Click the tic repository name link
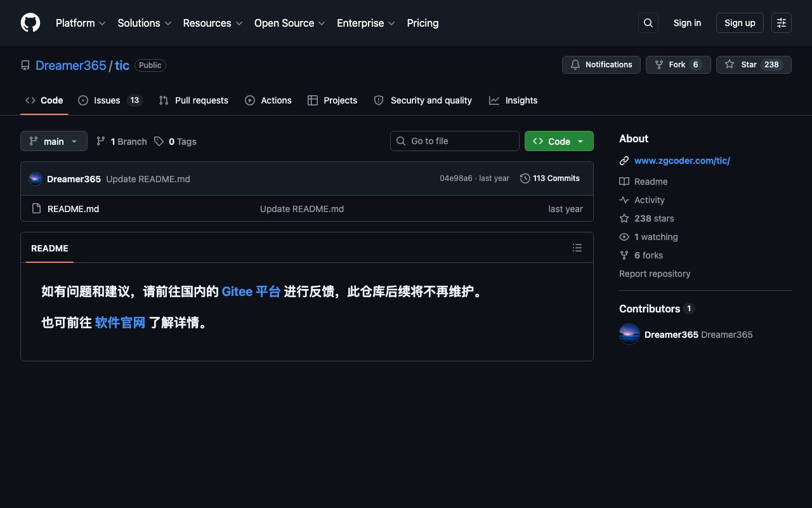 122,65
